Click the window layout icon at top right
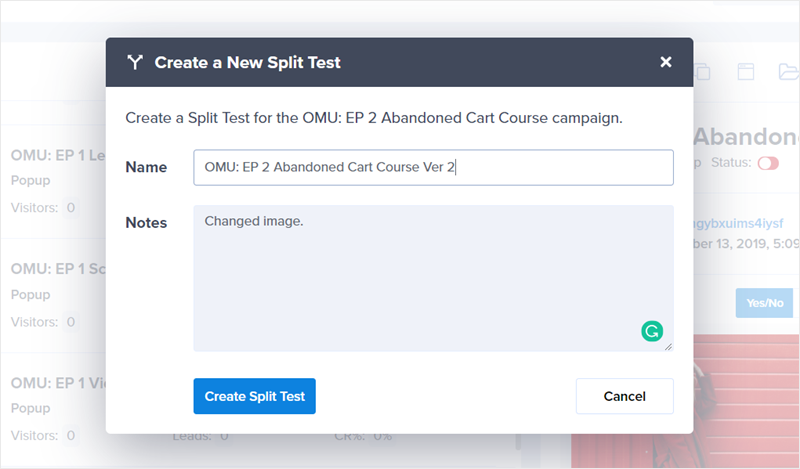The width and height of the screenshot is (800, 469). coord(745,71)
